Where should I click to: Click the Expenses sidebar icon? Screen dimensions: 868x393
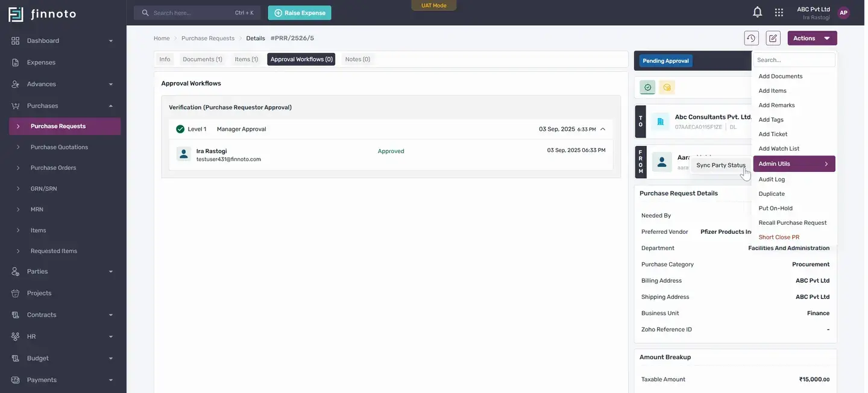[x=16, y=63]
